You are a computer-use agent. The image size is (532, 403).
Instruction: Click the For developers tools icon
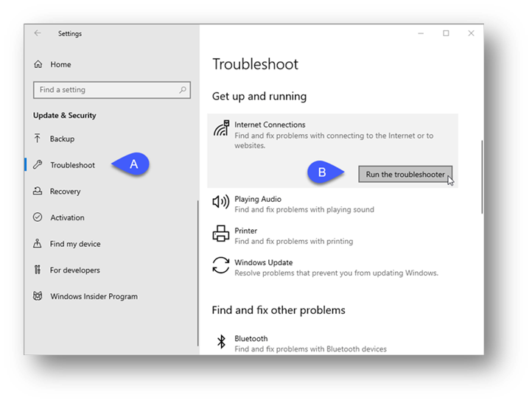38,270
